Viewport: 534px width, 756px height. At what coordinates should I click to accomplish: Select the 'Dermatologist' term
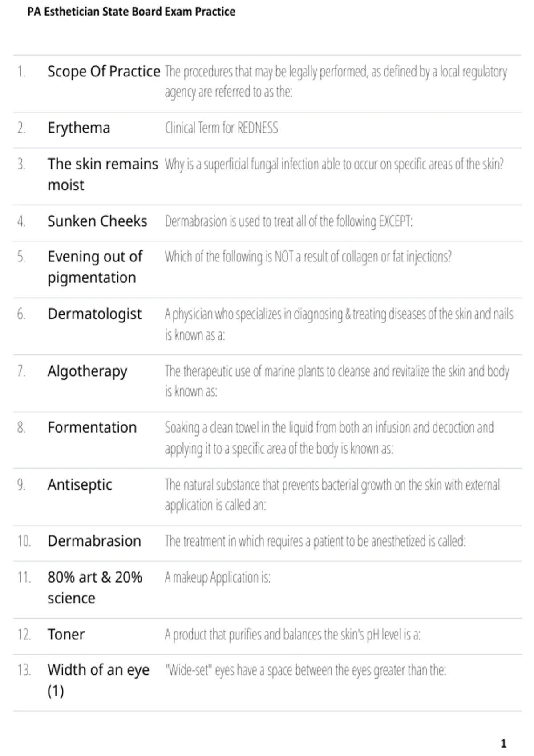[x=94, y=314]
